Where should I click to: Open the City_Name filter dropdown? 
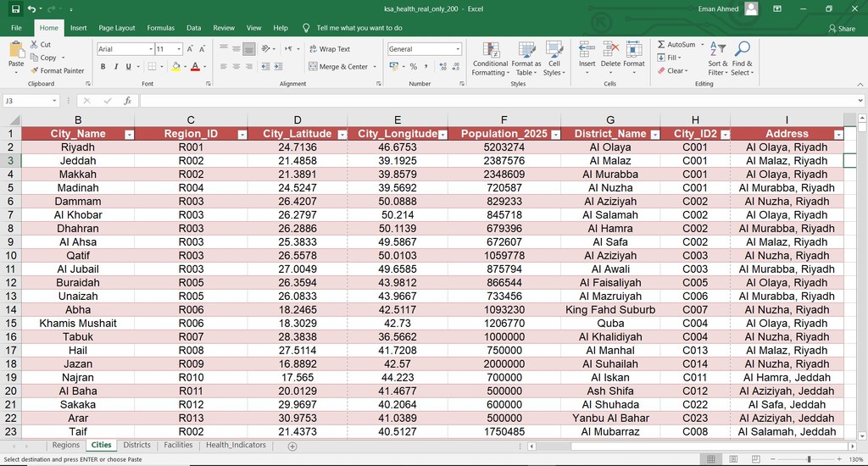coord(129,135)
